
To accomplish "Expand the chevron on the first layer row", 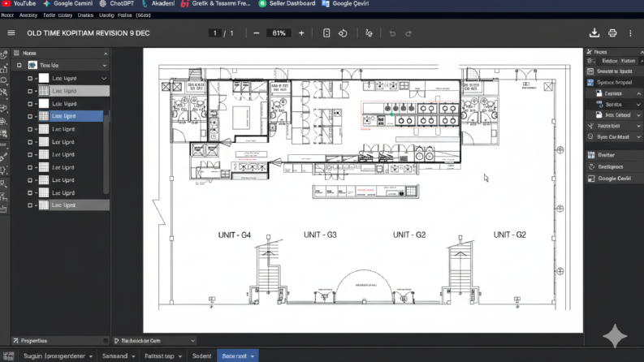I will point(104,79).
